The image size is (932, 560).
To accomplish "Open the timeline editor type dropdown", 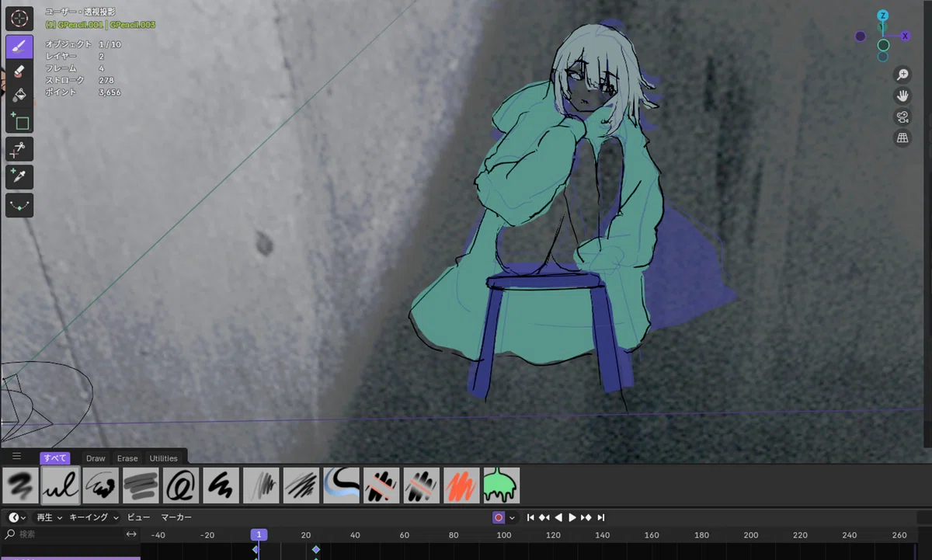I will tap(16, 517).
